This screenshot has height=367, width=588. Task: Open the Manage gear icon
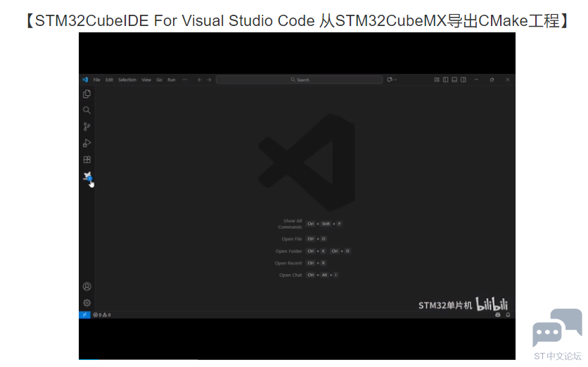tap(87, 303)
